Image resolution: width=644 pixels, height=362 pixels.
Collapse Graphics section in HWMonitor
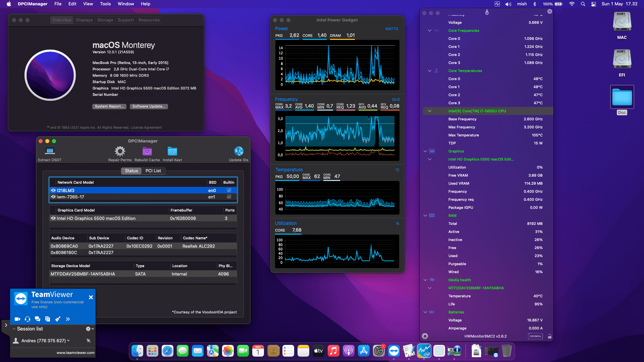[425, 151]
